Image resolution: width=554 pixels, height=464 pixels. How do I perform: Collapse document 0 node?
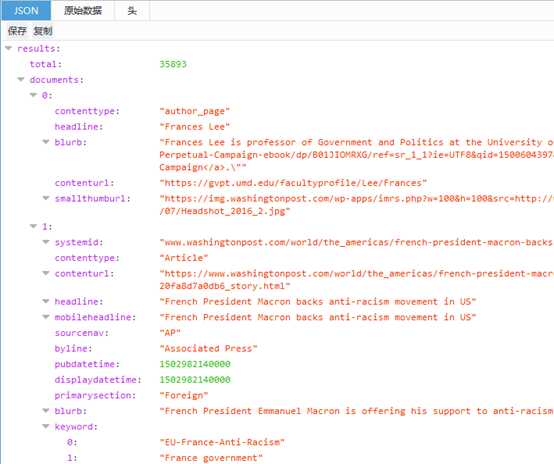coord(34,95)
